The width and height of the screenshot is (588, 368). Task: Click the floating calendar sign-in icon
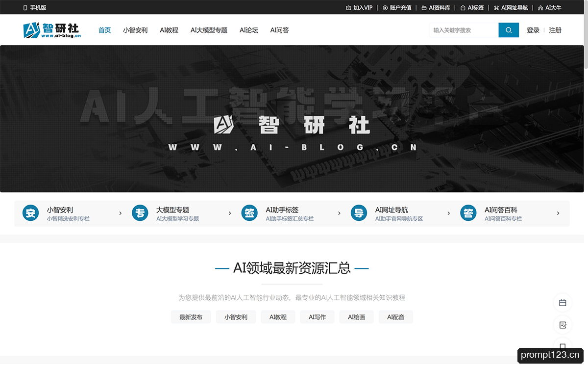tap(563, 303)
